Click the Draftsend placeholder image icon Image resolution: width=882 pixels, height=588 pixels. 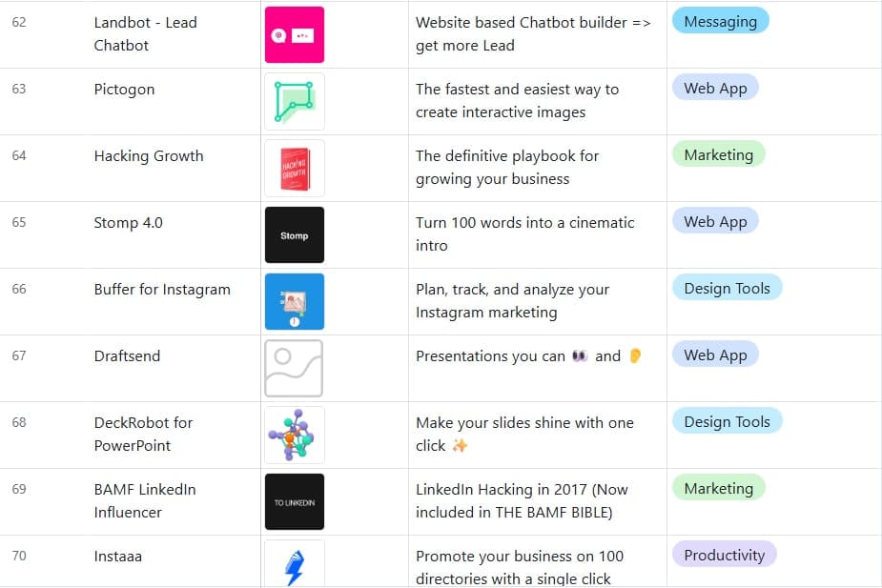tap(294, 368)
